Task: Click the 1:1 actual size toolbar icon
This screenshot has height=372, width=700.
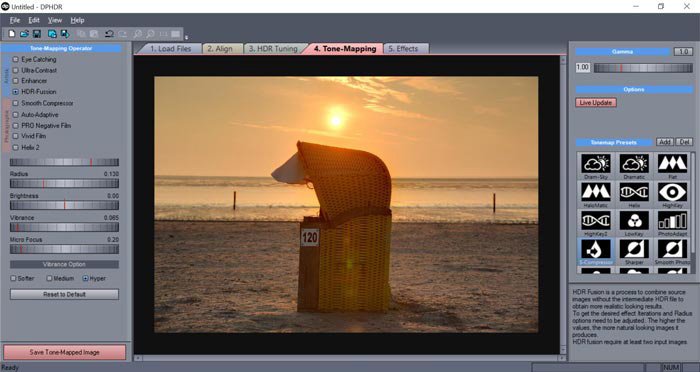Action: tap(163, 34)
